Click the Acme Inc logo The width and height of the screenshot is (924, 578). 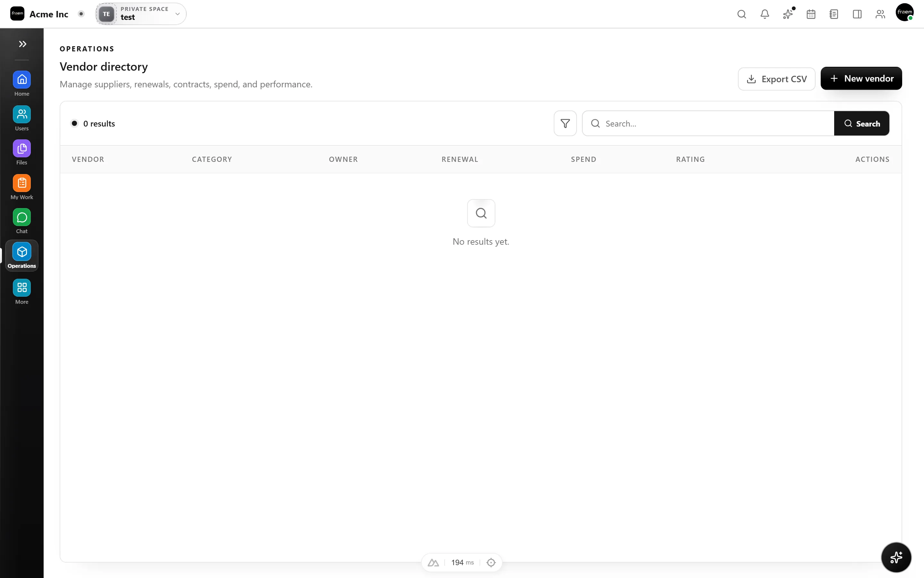click(x=17, y=14)
